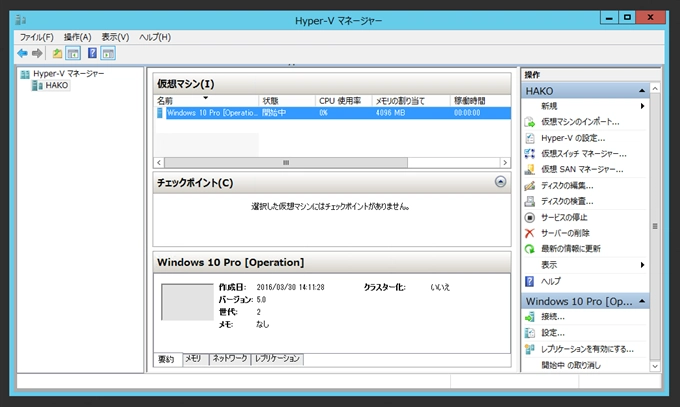Click 開始中 の取り消し action
Viewport: 680px width, 407px height.
(x=571, y=365)
